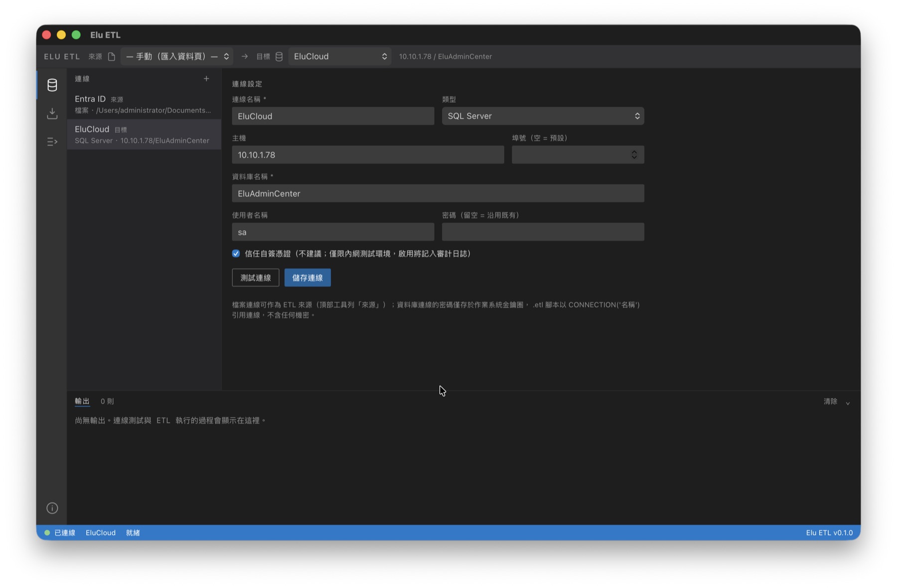Select the EluCloud target connection
Image resolution: width=897 pixels, height=588 pixels.
pyautogui.click(x=144, y=135)
